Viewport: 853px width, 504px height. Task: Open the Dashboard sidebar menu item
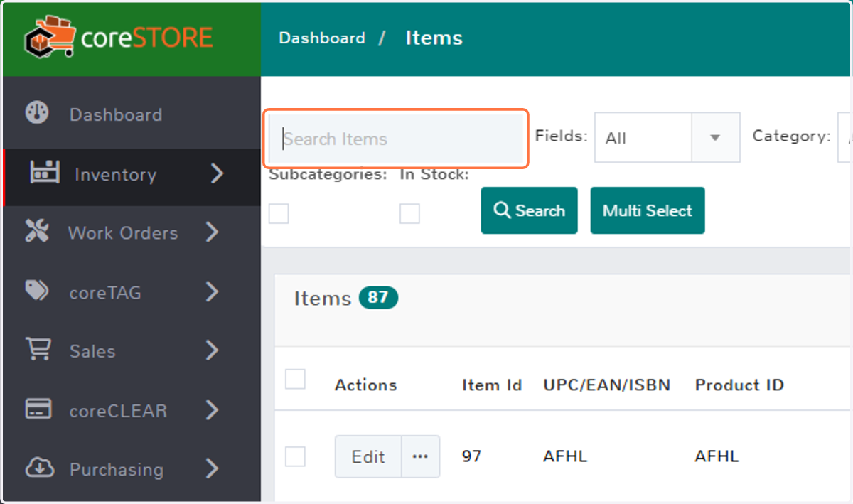tap(132, 114)
